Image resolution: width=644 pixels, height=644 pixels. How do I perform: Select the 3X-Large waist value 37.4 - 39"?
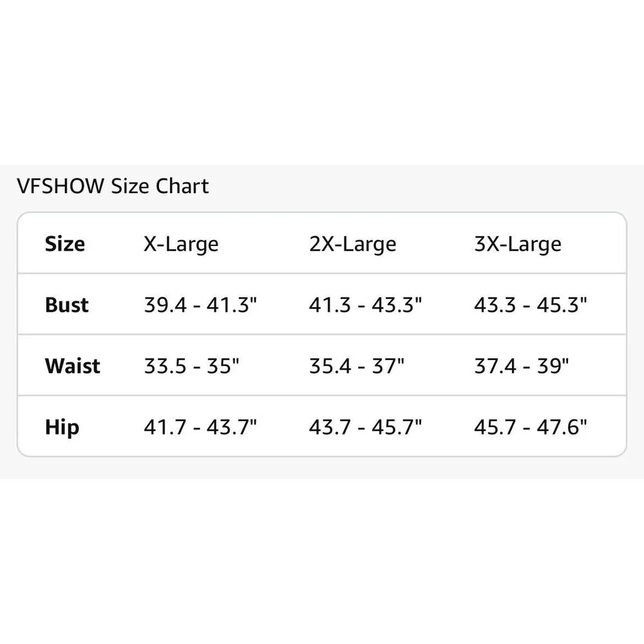pos(522,366)
